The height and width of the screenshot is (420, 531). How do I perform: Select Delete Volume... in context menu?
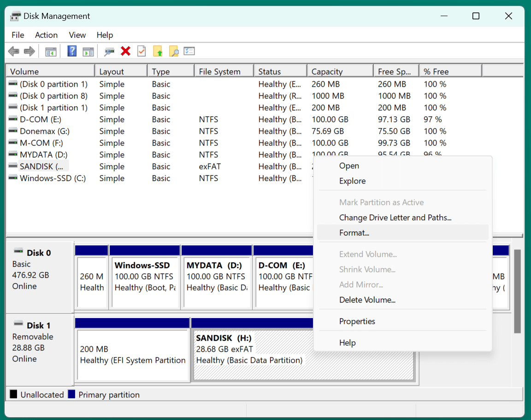tap(367, 300)
